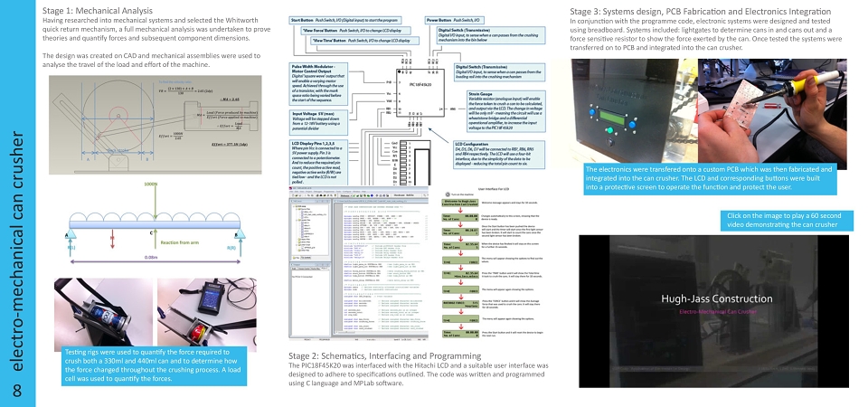Click the 'Strain Gauge' description box
868x407 pixels.
[505, 113]
